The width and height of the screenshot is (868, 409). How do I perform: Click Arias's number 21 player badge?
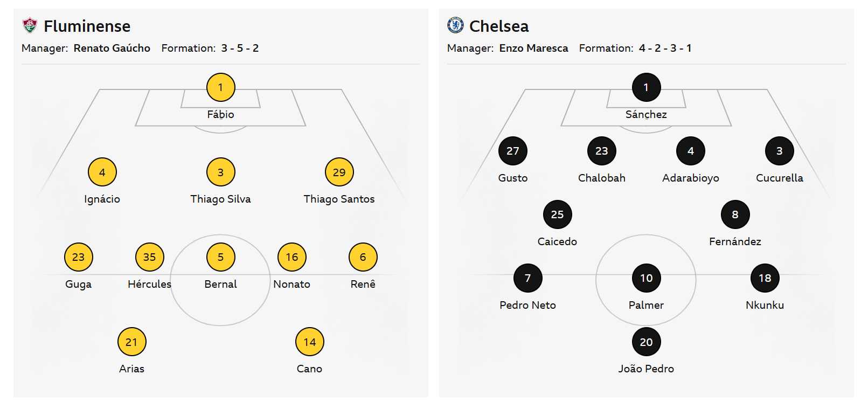(131, 342)
